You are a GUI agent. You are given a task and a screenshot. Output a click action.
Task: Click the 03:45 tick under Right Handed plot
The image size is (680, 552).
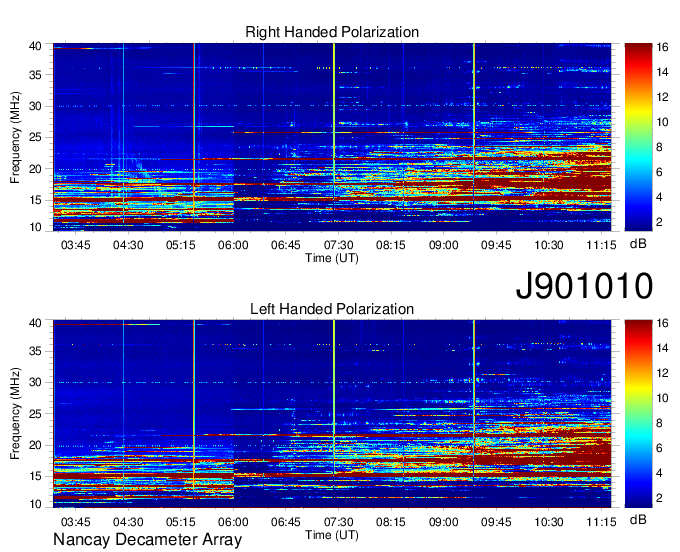(x=75, y=245)
